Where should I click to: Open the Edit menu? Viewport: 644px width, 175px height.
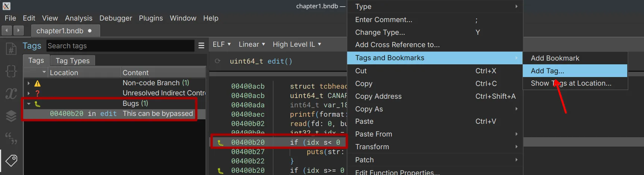[x=29, y=18]
